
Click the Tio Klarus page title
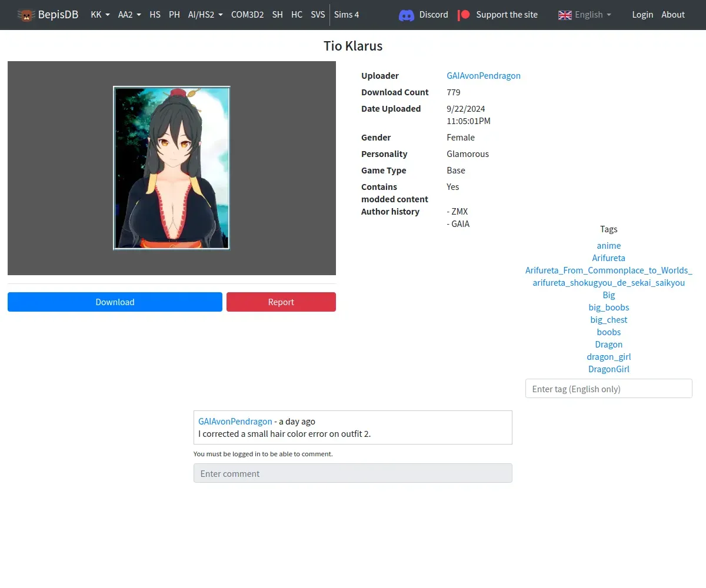(353, 46)
